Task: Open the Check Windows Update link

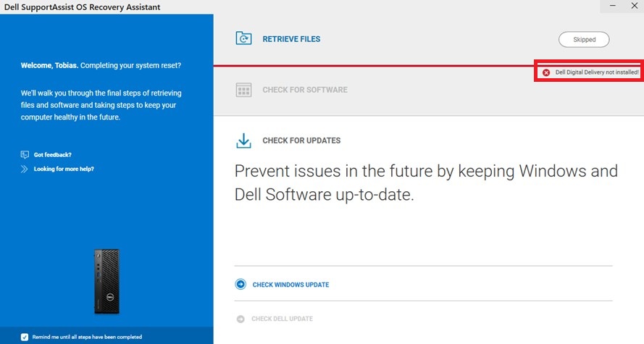Action: click(290, 285)
